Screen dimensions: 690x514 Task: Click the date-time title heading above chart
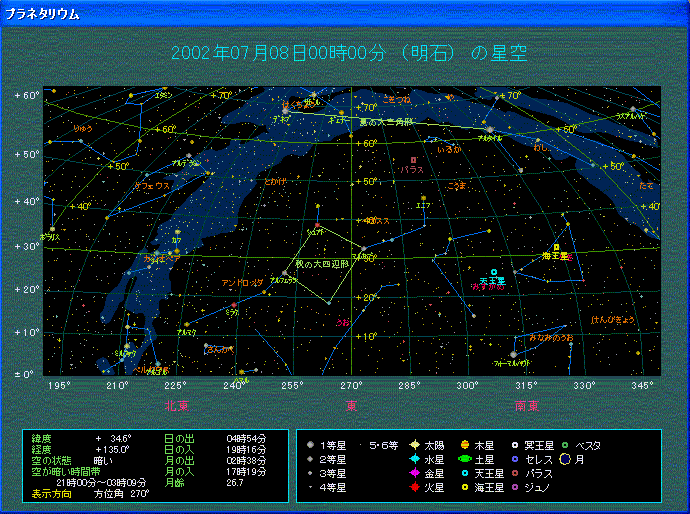(350, 53)
